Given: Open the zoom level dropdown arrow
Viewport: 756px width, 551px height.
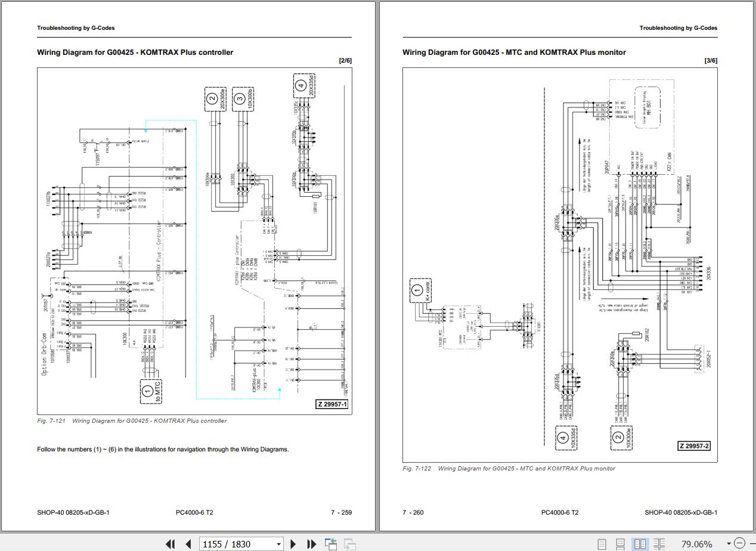Looking at the screenshot, I should tap(729, 544).
